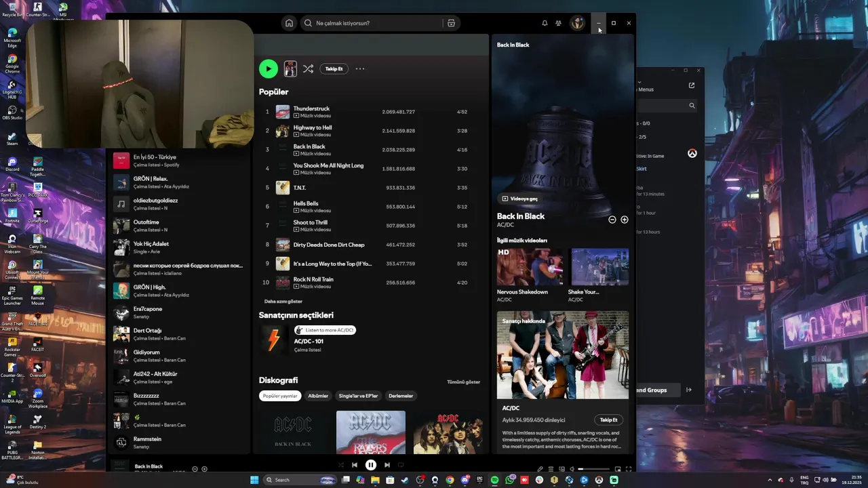The width and height of the screenshot is (868, 488).
Task: Switch to the 'Albümler' filter chip
Action: click(x=318, y=396)
